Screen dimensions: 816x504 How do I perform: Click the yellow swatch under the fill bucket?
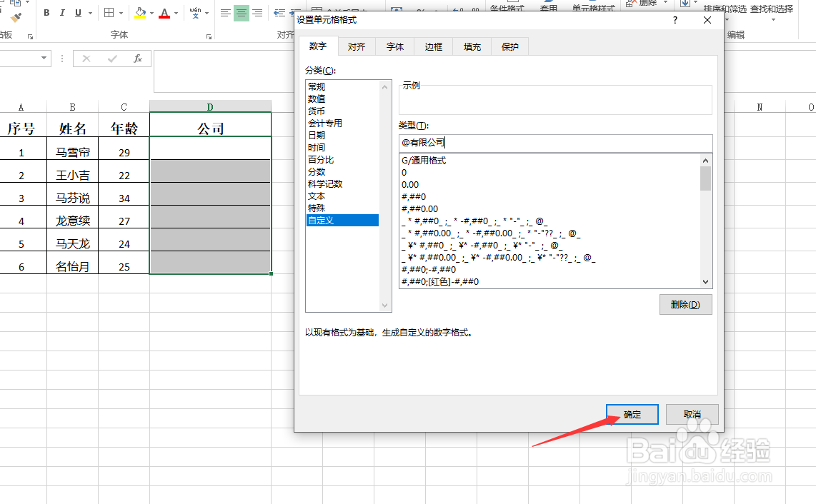click(x=139, y=17)
